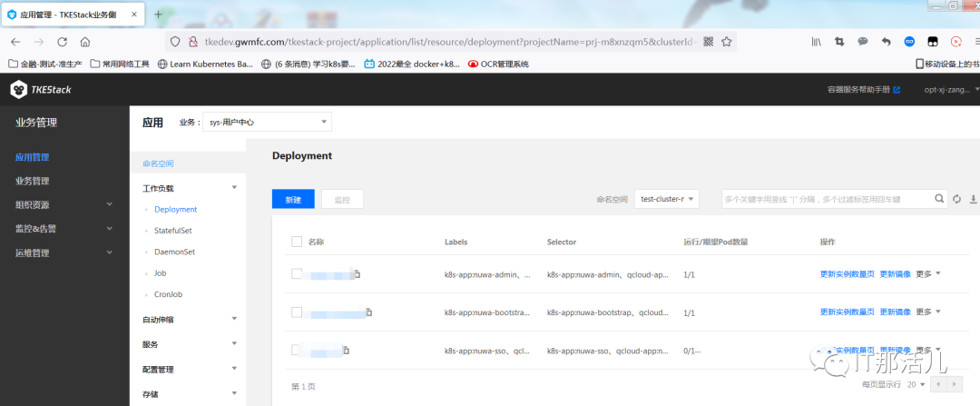Open the 业务 sys-用户中心 dropdown
This screenshot has width=980, height=406.
point(267,122)
